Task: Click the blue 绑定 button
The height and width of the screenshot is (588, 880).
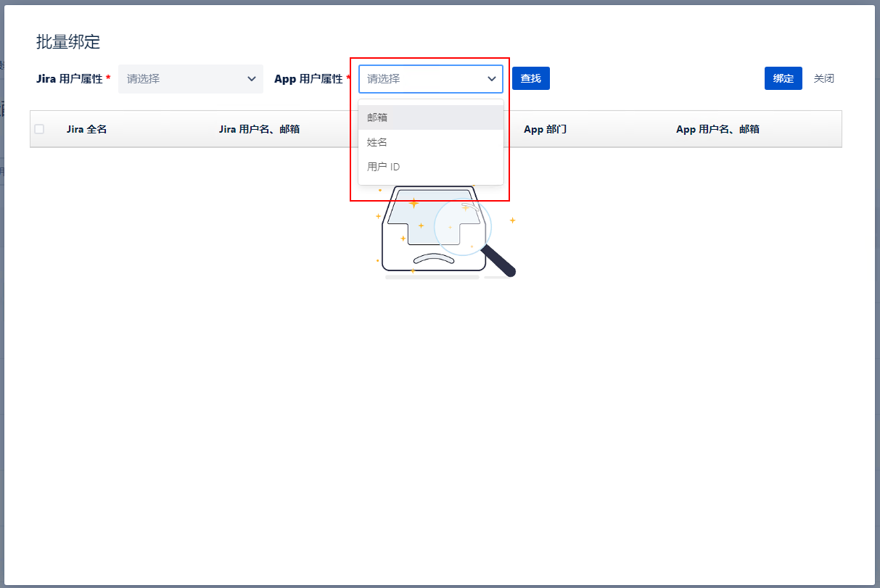Action: pyautogui.click(x=783, y=78)
